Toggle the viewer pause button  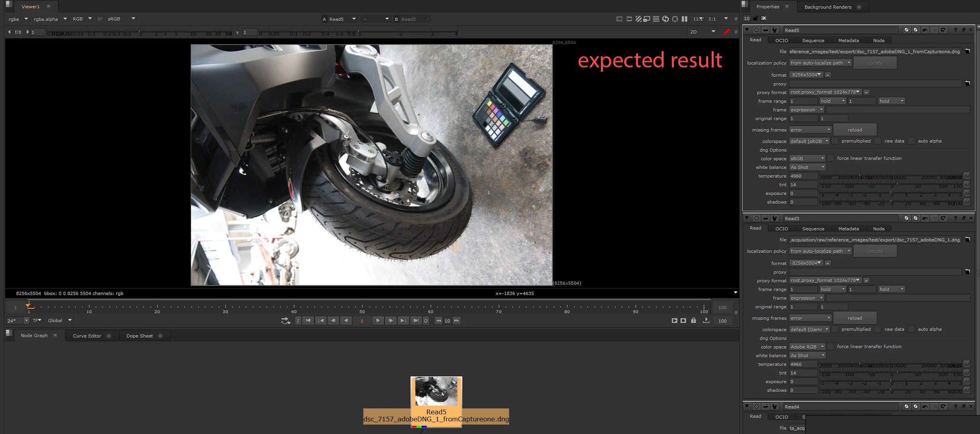pyautogui.click(x=684, y=19)
